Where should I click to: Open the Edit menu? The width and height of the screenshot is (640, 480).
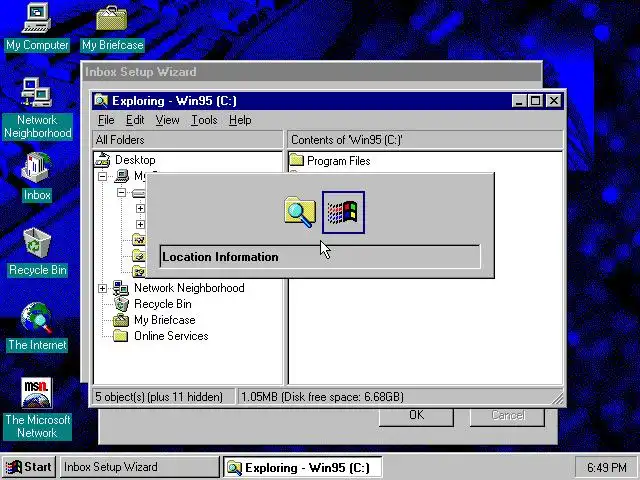coord(135,120)
